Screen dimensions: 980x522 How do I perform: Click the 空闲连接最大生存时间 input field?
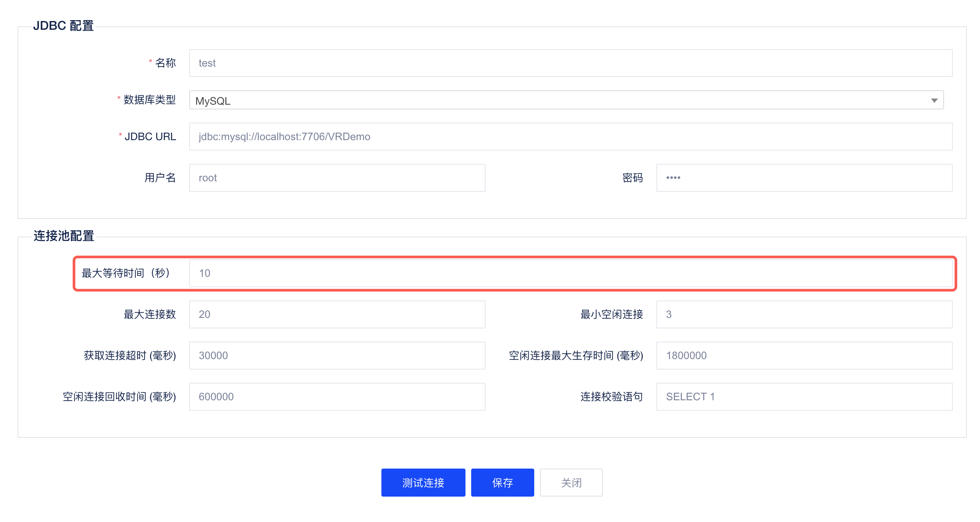[x=804, y=355]
